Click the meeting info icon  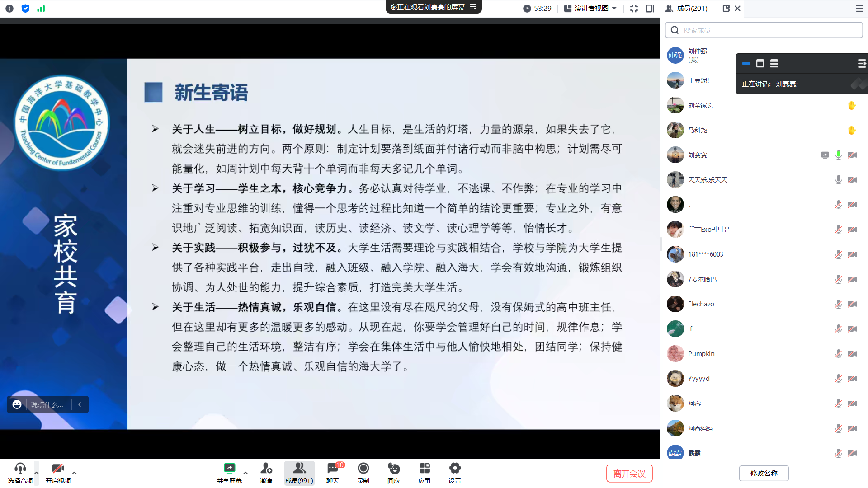(x=9, y=8)
